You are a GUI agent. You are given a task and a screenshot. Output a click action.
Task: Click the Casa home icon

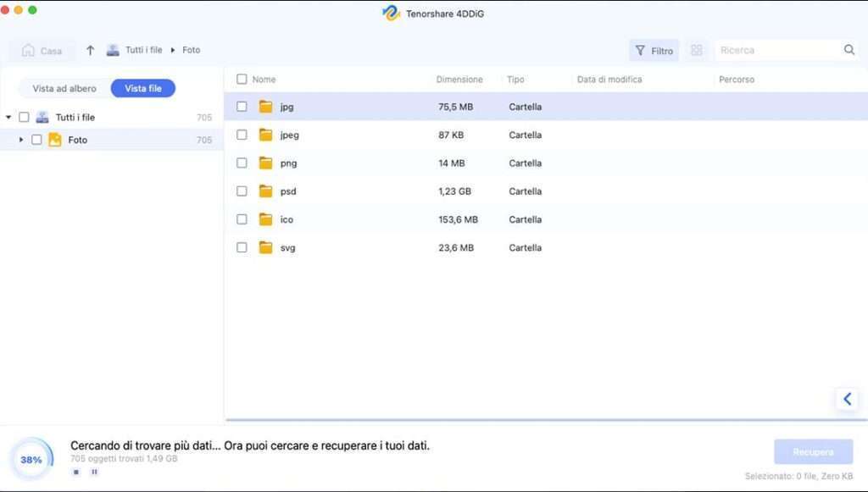point(28,50)
